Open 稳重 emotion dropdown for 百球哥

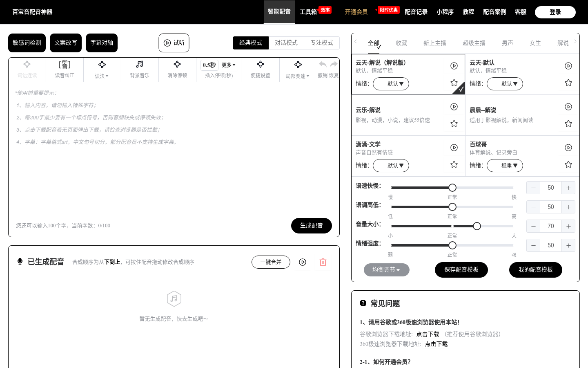(505, 166)
